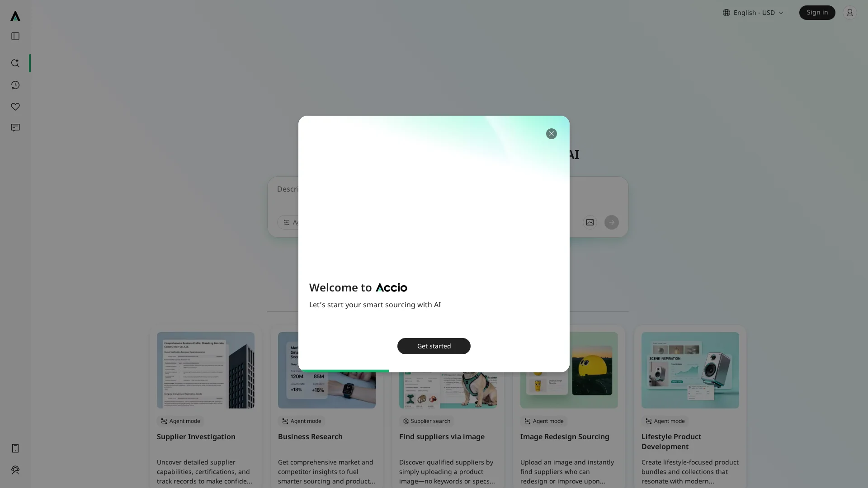The image size is (868, 488).
Task: Click the Image Redesign Sourcing title
Action: (564, 436)
